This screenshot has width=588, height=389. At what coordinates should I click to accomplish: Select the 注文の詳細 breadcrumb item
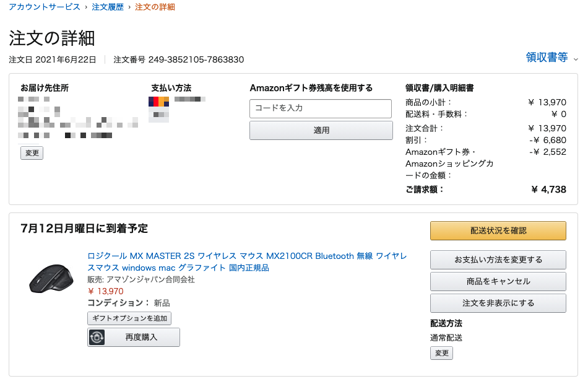[155, 7]
